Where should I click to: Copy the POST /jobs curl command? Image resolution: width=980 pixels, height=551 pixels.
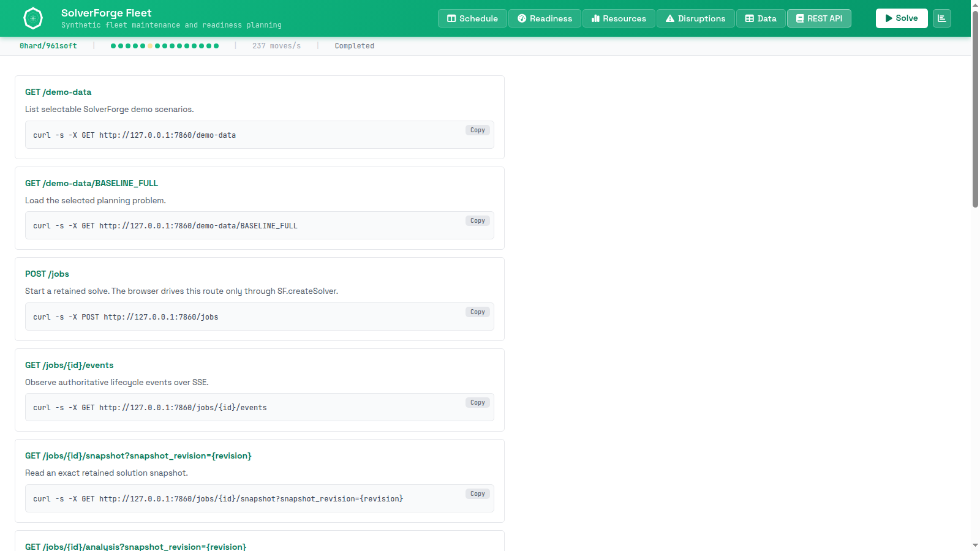pyautogui.click(x=478, y=312)
